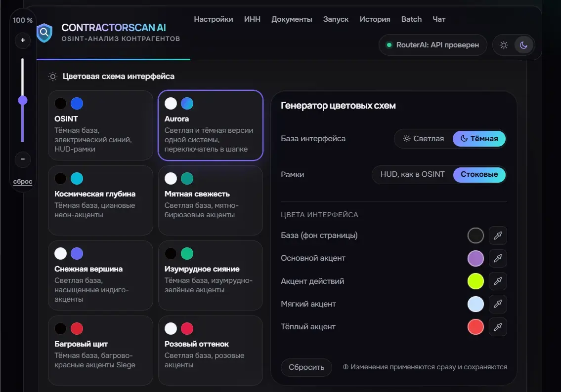This screenshot has width=561, height=392.
Task: Click the OSINT-АНАЛИЗ КОНТРАГЕНТОВ subtitle
Action: point(121,39)
